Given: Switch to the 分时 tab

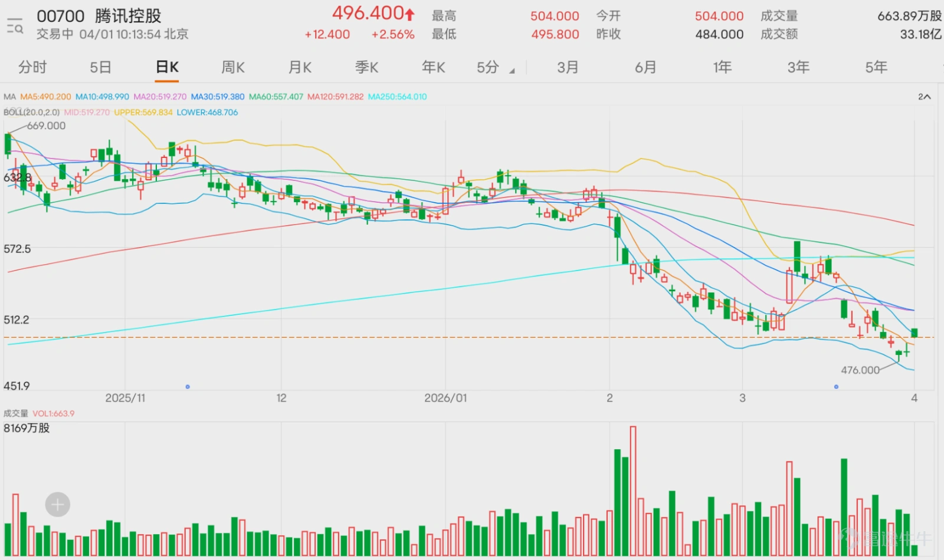Looking at the screenshot, I should [x=32, y=67].
